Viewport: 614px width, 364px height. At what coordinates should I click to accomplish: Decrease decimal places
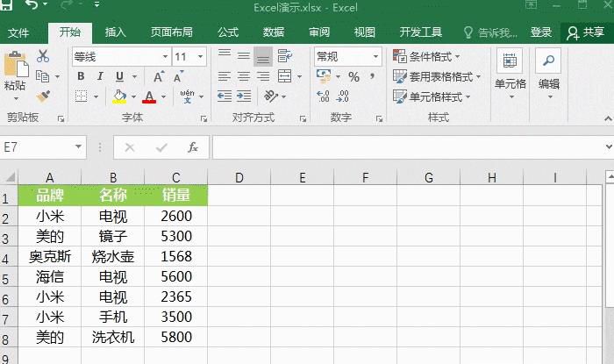click(x=342, y=96)
